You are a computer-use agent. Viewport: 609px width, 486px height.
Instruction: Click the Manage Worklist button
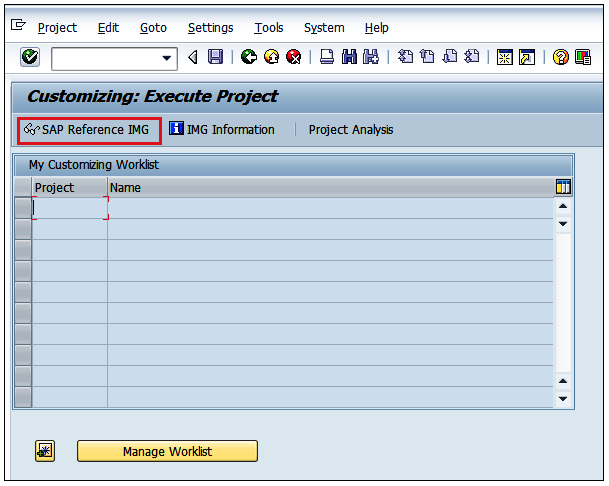tap(167, 451)
